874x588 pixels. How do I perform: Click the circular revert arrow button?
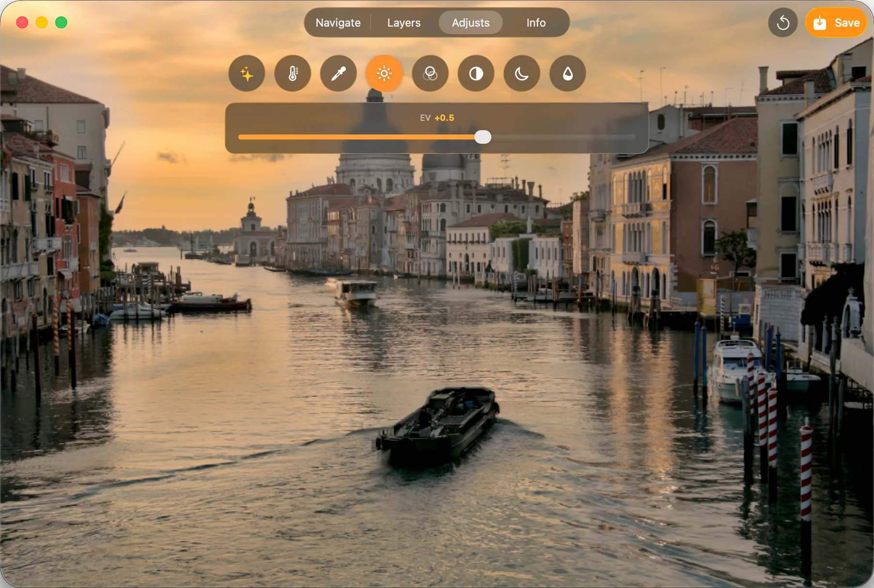783,23
